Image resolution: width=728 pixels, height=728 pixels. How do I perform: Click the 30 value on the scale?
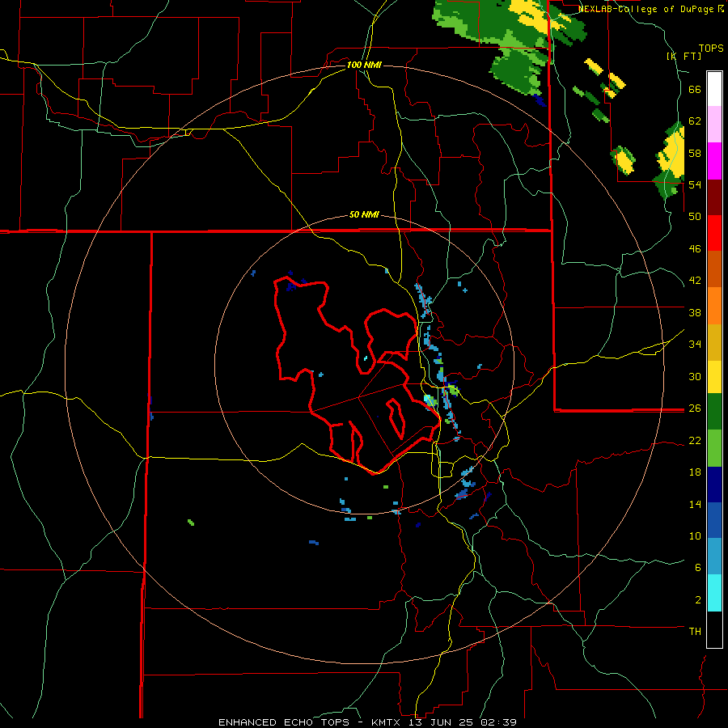point(695,376)
